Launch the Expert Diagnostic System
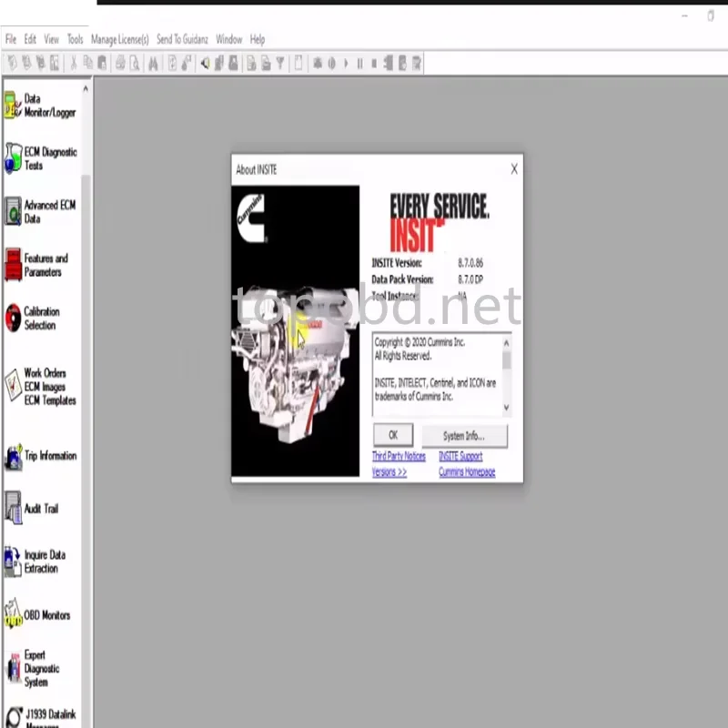Screen dimensions: 728x728 [33, 668]
